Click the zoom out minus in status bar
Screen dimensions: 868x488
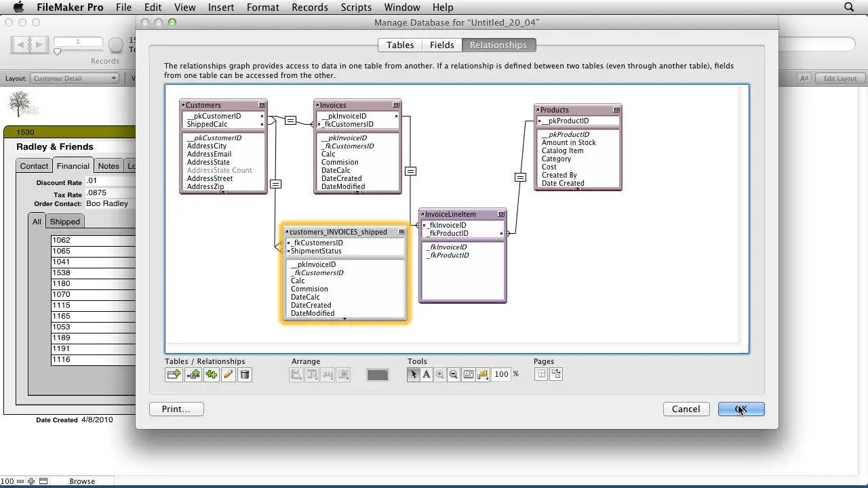[x=21, y=481]
